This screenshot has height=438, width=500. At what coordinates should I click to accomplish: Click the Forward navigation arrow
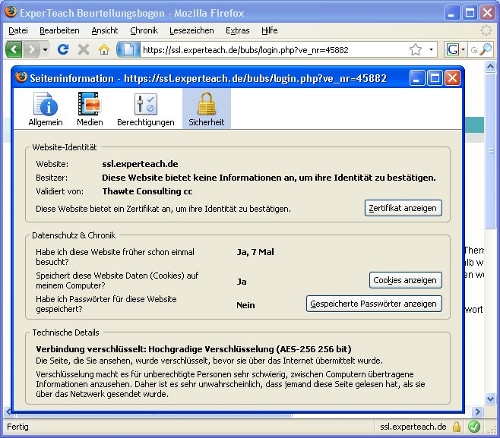pyautogui.click(x=32, y=50)
